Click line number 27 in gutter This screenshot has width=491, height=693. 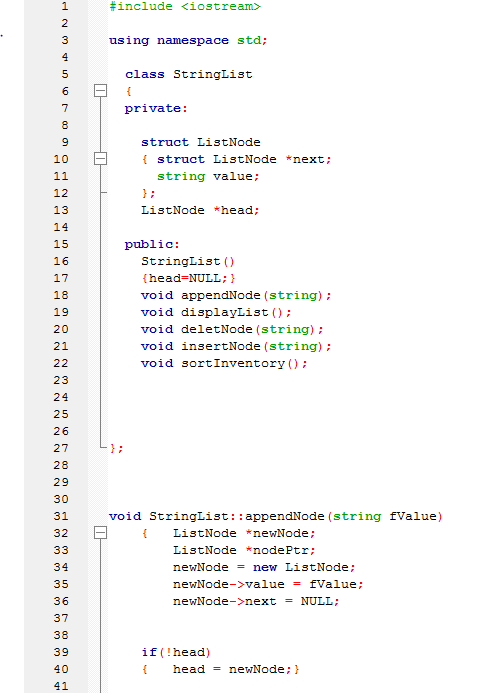point(61,448)
